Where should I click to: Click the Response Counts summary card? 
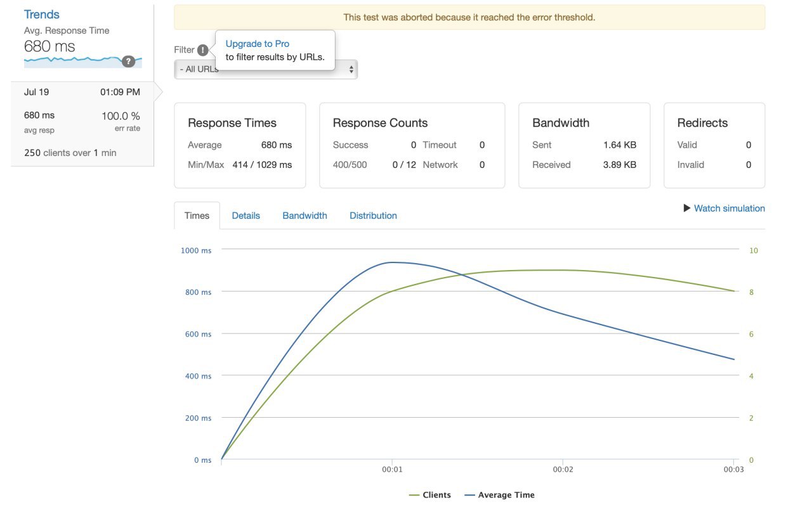coord(412,145)
